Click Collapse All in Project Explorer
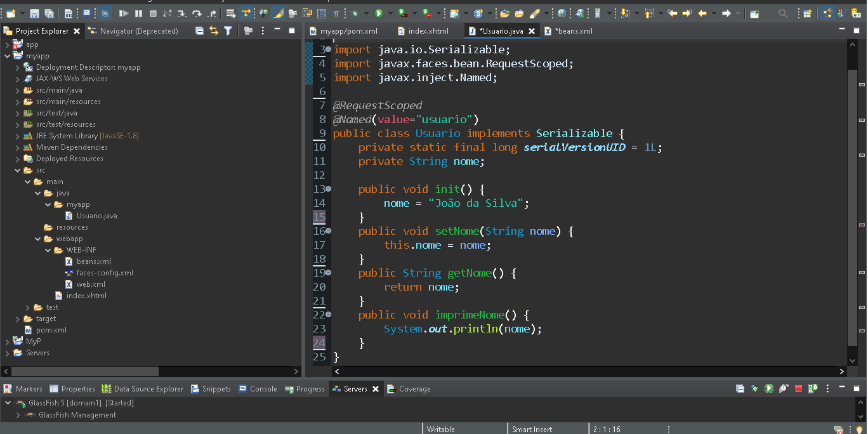Viewport: 868px width, 434px height. (199, 30)
